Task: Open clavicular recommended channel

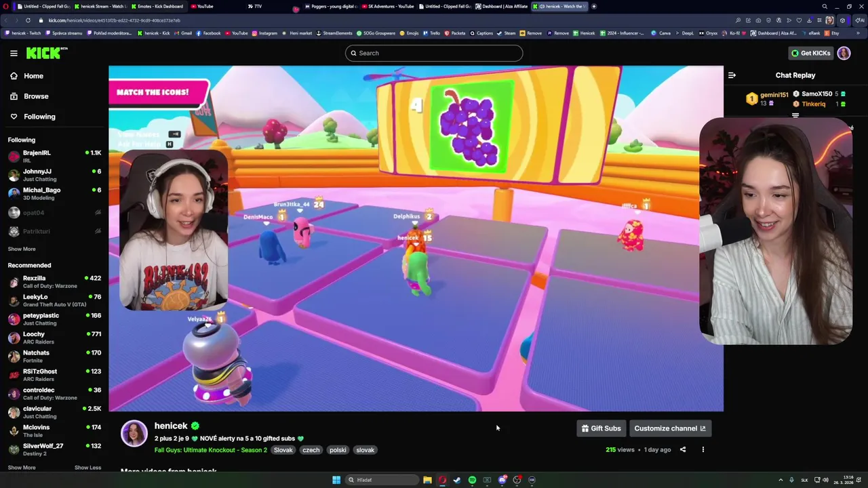Action: pos(54,412)
